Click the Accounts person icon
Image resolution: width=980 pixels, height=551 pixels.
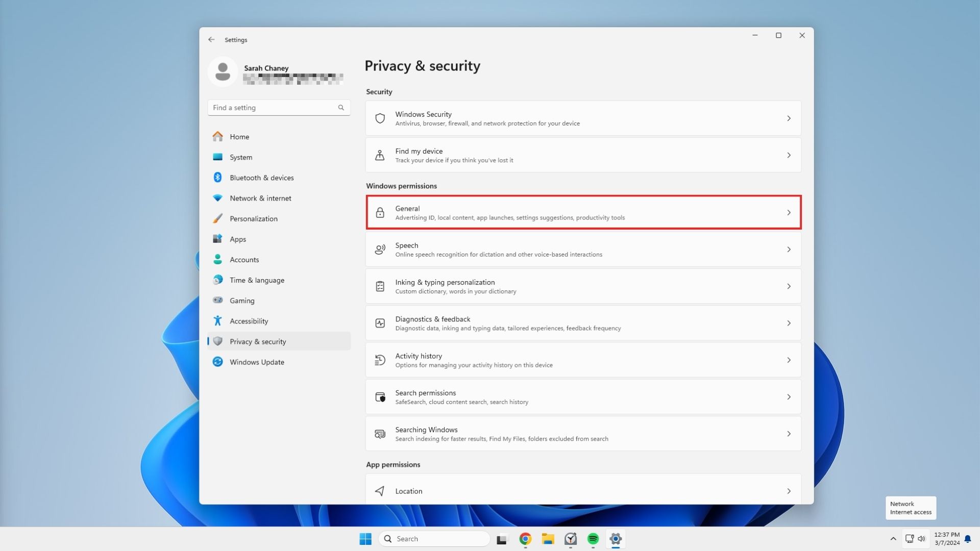(x=218, y=259)
